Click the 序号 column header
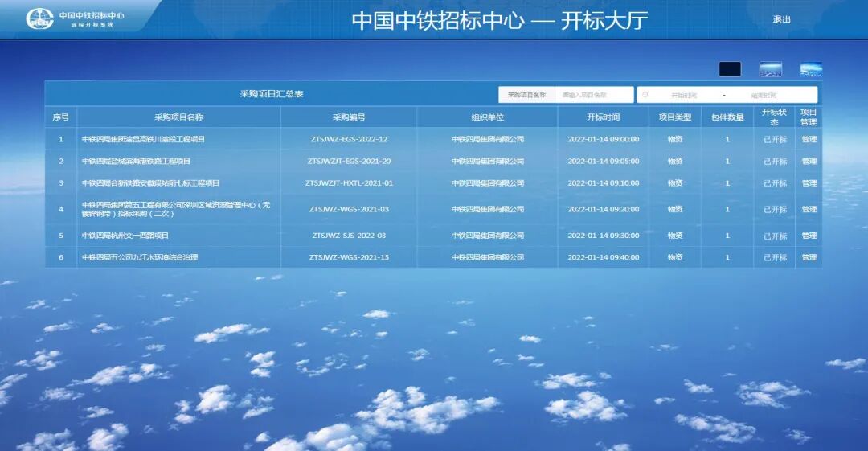 pos(61,117)
